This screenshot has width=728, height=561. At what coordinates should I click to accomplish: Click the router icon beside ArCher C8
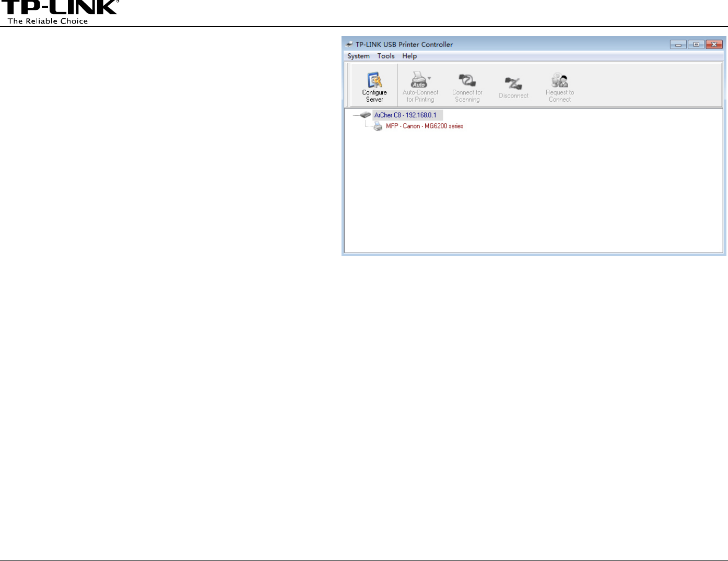366,115
